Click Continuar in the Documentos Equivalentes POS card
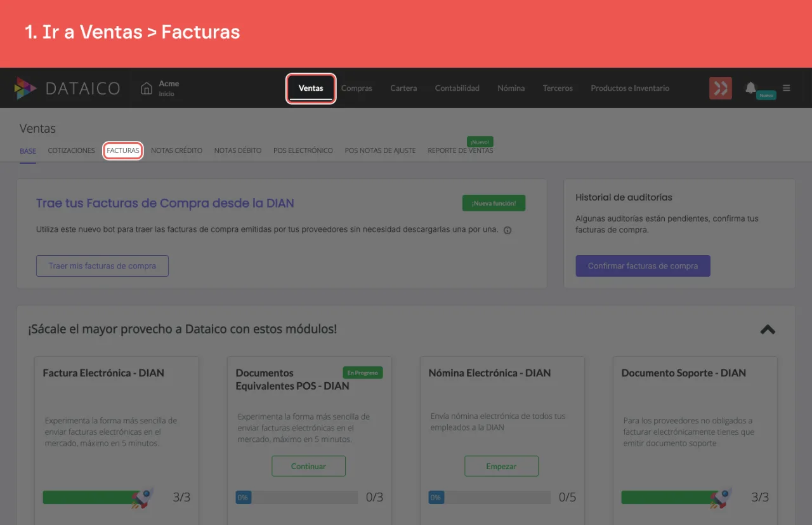Viewport: 812px width, 525px height. [x=309, y=466]
